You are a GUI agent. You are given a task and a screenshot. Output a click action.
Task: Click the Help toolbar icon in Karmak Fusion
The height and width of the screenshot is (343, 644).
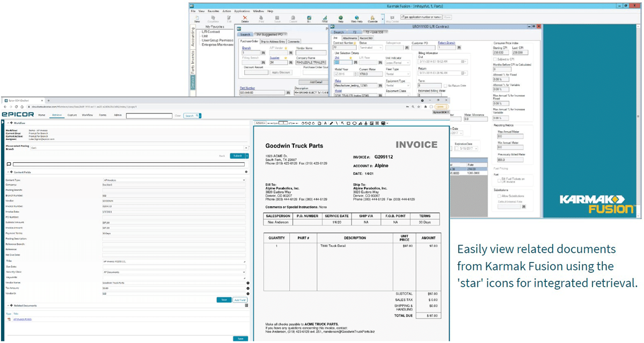coord(341,19)
